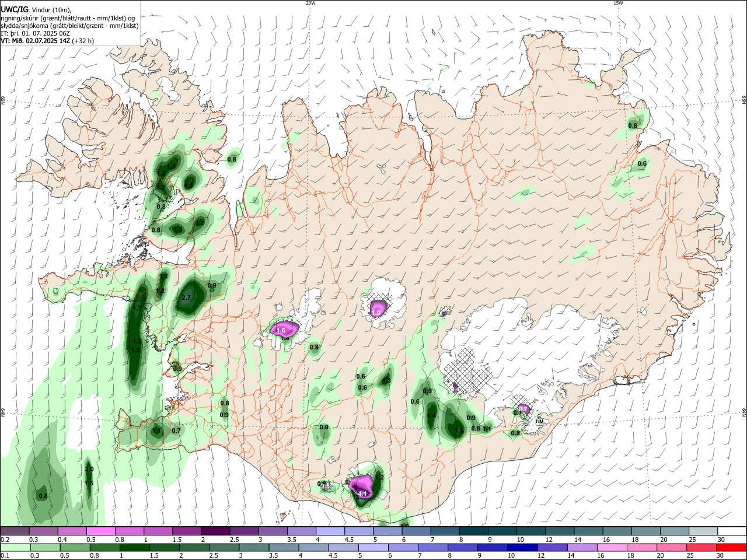Click the '15W' longitude label

618,3
